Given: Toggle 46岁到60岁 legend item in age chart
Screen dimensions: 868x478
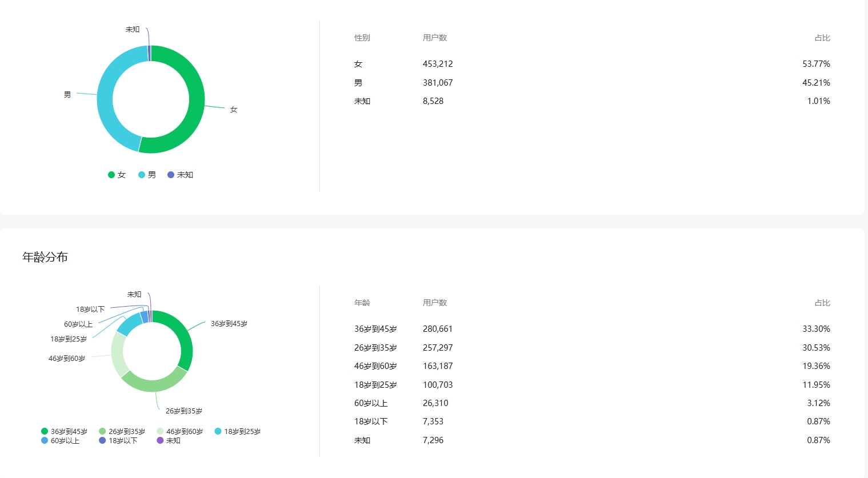Looking at the screenshot, I should coord(179,432).
